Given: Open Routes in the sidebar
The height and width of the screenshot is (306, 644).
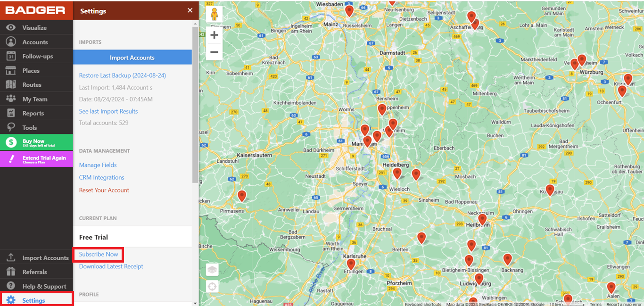Looking at the screenshot, I should pos(36,85).
